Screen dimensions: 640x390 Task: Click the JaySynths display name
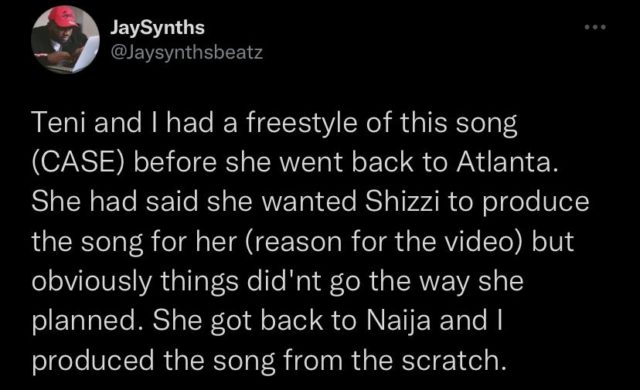(158, 28)
